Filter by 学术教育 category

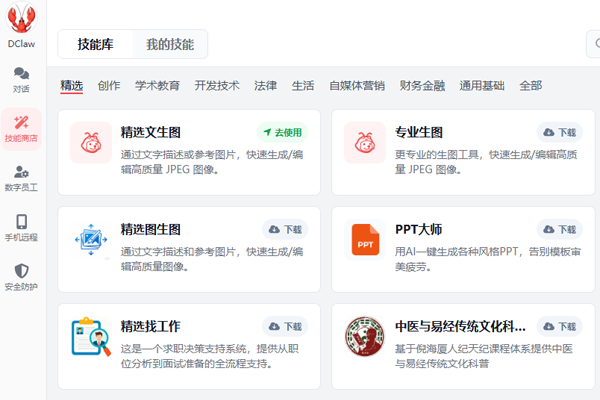click(157, 85)
